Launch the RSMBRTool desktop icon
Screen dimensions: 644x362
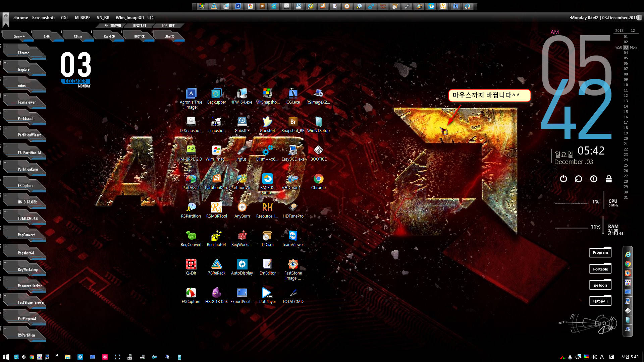[216, 210]
